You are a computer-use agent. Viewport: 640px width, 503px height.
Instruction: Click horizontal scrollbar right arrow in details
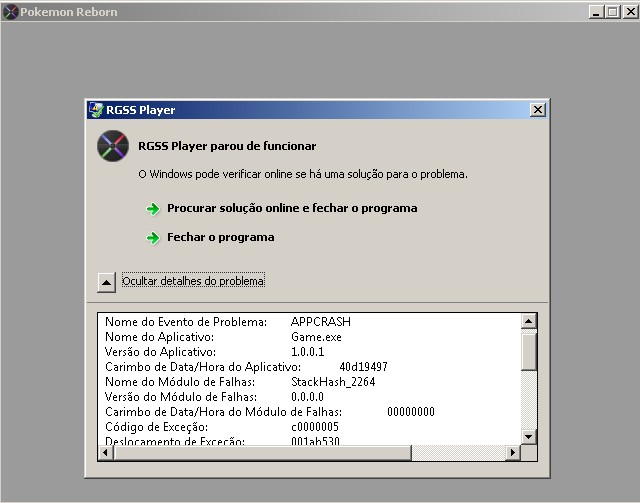click(513, 452)
